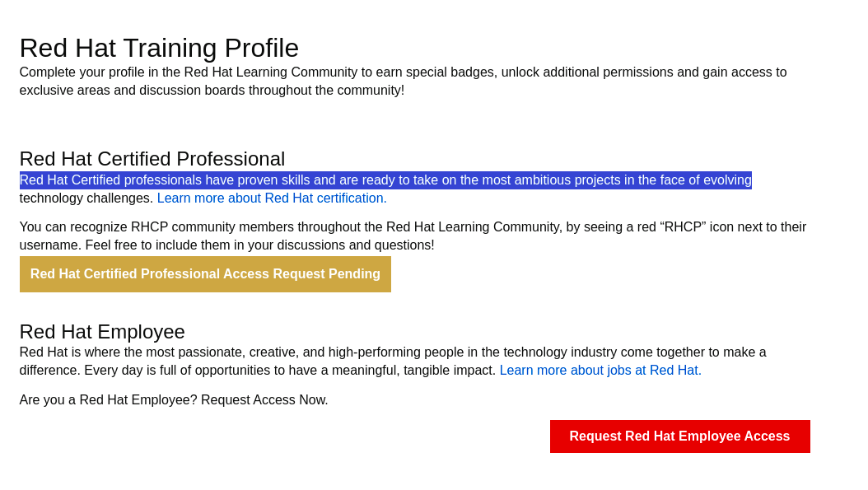Click the Request Red Hat Employee Access button
This screenshot has width=868, height=490.
[679, 436]
